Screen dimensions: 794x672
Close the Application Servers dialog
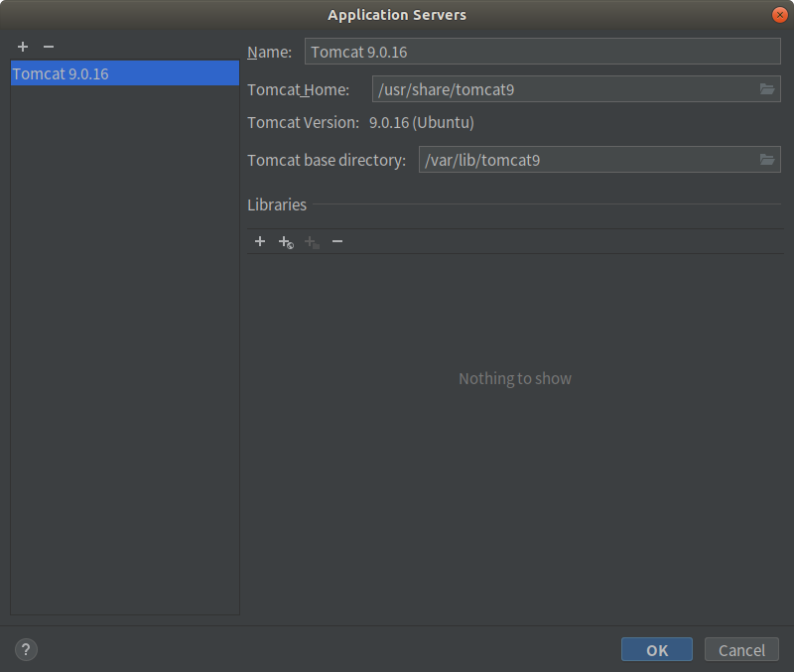(x=780, y=14)
